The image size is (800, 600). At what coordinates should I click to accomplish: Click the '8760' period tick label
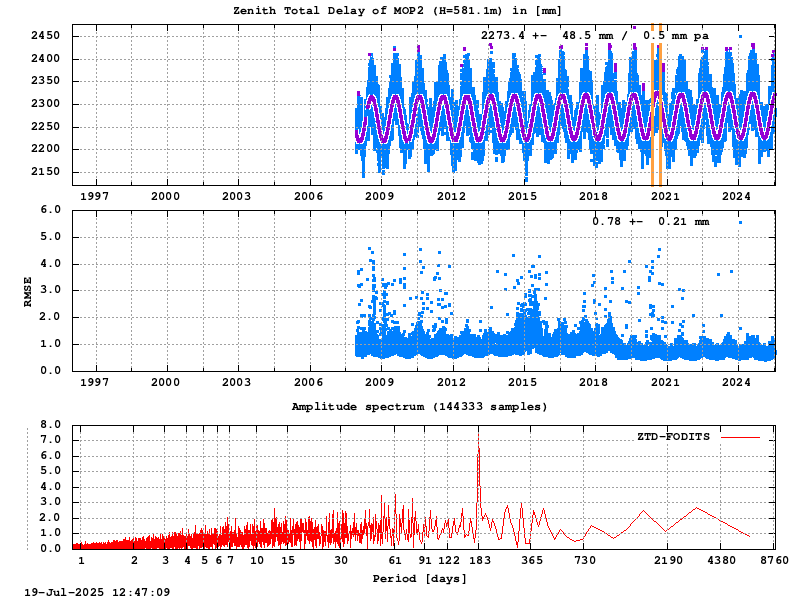[774, 560]
